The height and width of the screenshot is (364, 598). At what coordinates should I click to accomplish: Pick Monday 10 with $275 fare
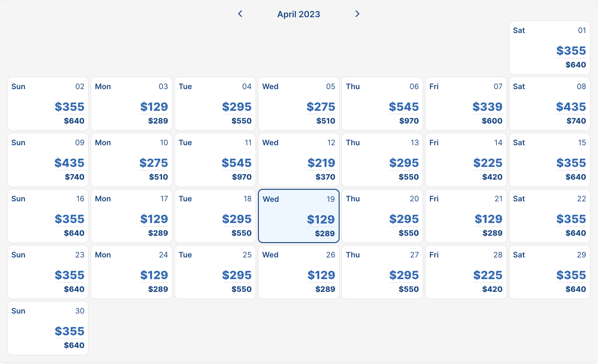point(131,160)
